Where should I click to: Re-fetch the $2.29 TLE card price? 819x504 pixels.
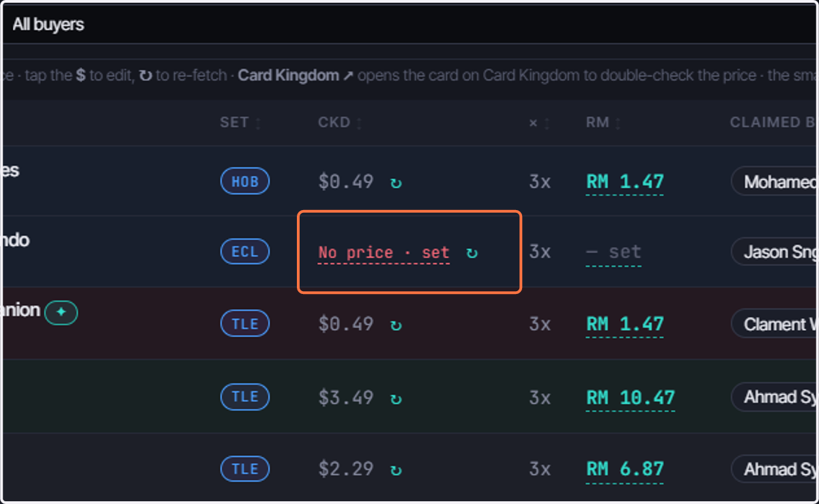pos(396,470)
